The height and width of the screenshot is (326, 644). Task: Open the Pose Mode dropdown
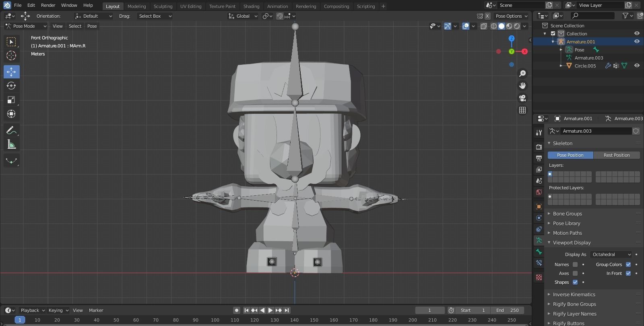tap(26, 26)
